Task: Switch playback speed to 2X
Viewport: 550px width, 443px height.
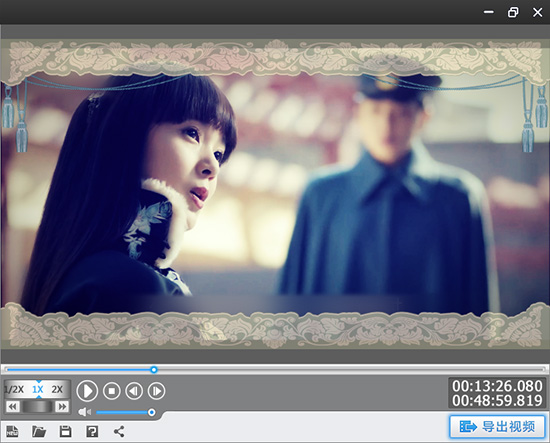Action: tap(57, 389)
